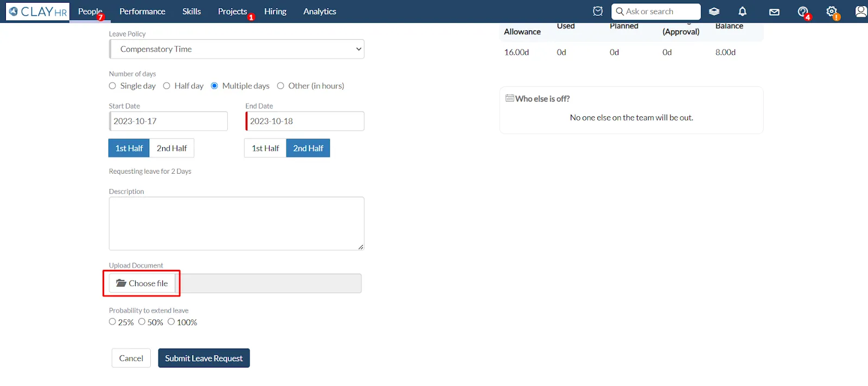Screen dimensions: 868x386
Task: Select 1st Half for the end date
Action: coord(265,148)
